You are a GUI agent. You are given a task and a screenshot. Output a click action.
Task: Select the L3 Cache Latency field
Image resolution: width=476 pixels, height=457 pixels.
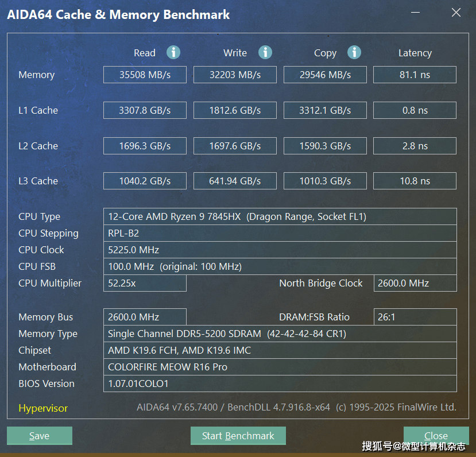point(415,181)
